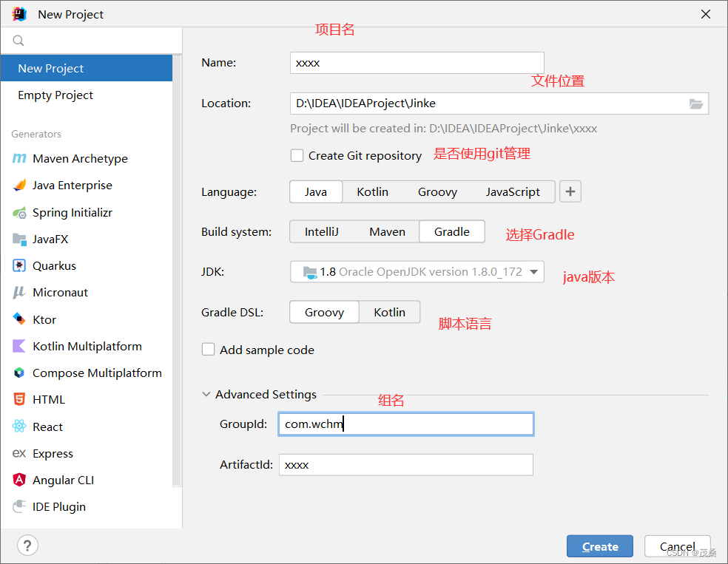728x564 pixels.
Task: Click the Java Enterprise icon
Action: click(19, 185)
